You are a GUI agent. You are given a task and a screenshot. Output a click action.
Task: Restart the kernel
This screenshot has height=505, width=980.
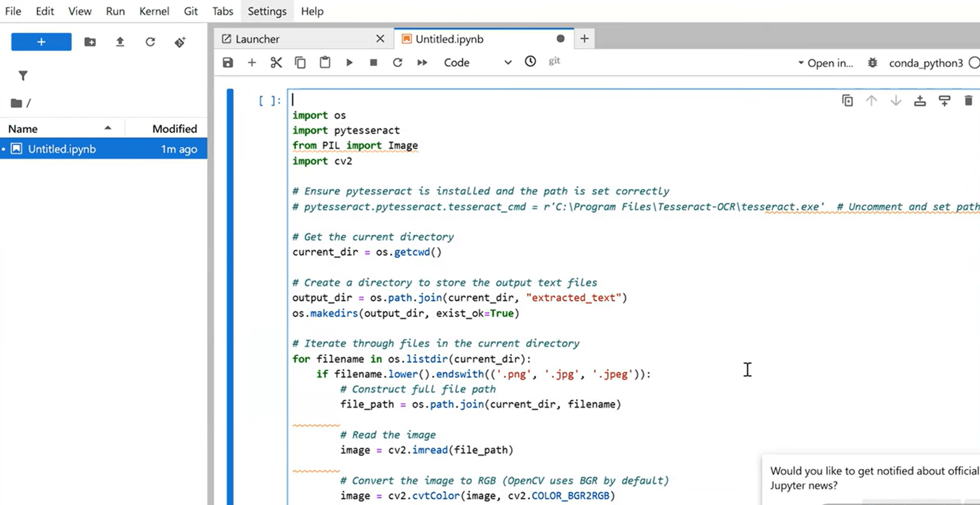tap(398, 62)
